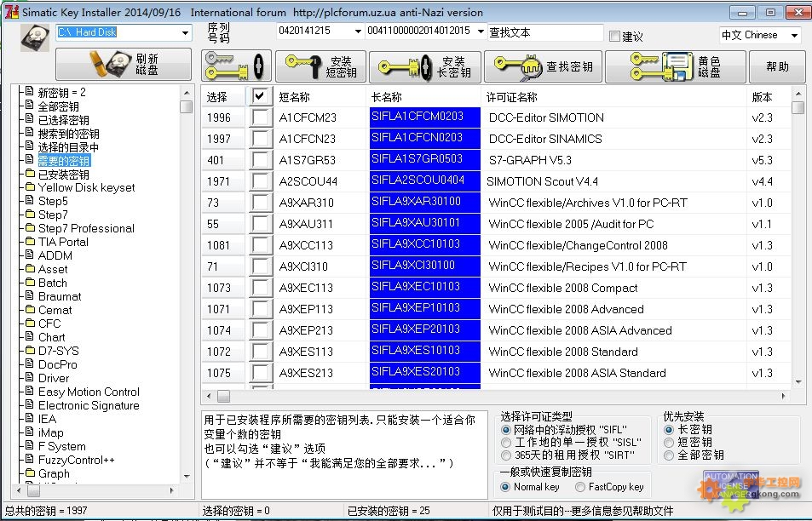
Task: Select 需要的密钥 tree item
Action: (x=64, y=160)
